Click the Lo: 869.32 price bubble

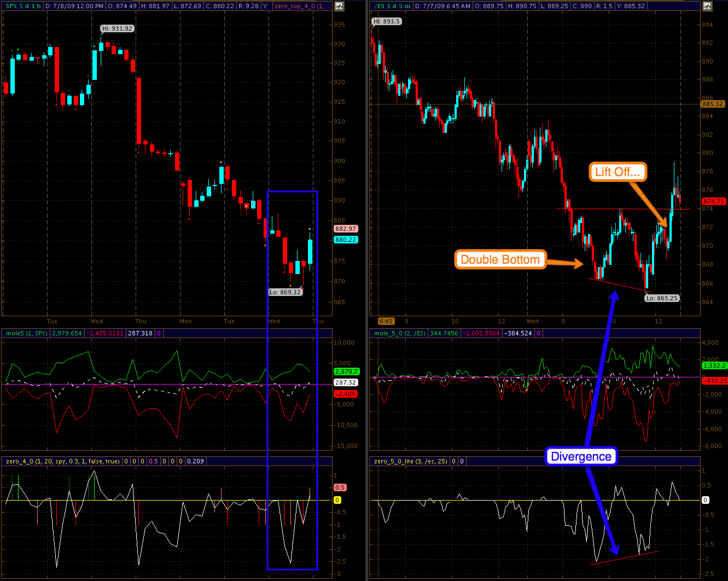coord(285,292)
